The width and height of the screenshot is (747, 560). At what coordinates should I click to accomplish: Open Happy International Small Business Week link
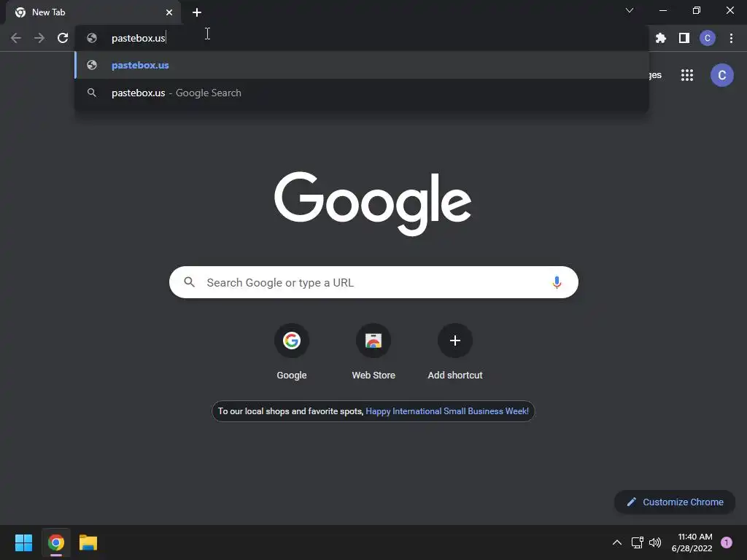[447, 411]
